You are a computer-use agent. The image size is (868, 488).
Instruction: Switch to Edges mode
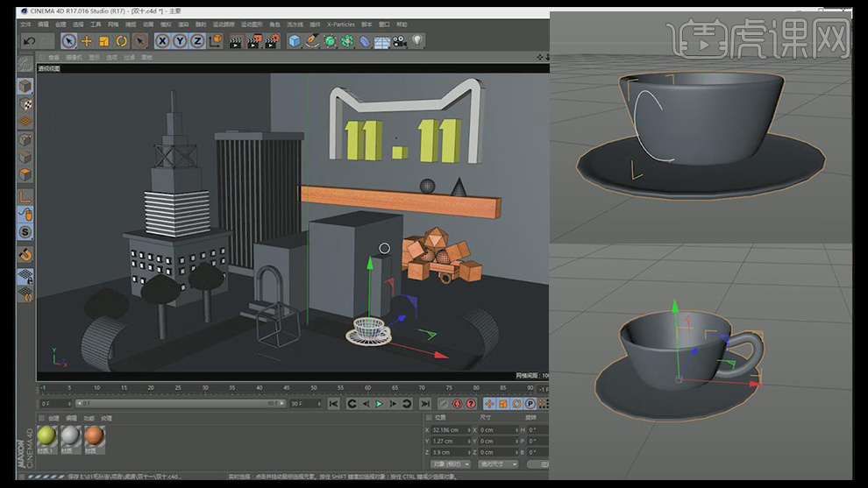pyautogui.click(x=25, y=157)
